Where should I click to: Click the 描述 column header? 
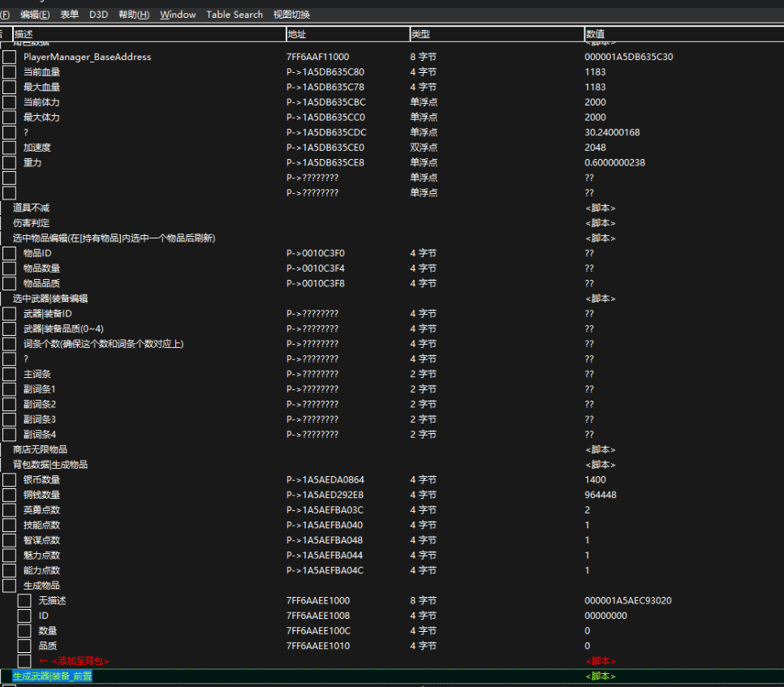coord(24,34)
